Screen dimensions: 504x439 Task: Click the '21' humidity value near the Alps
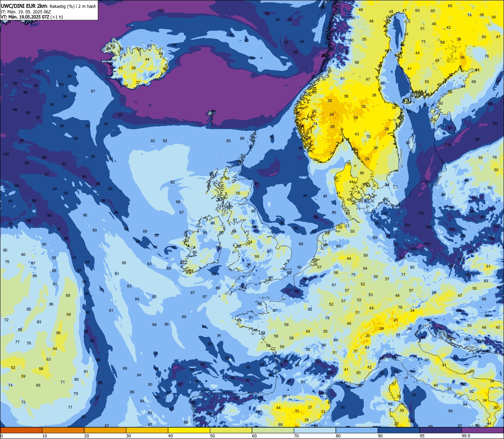tap(396, 320)
